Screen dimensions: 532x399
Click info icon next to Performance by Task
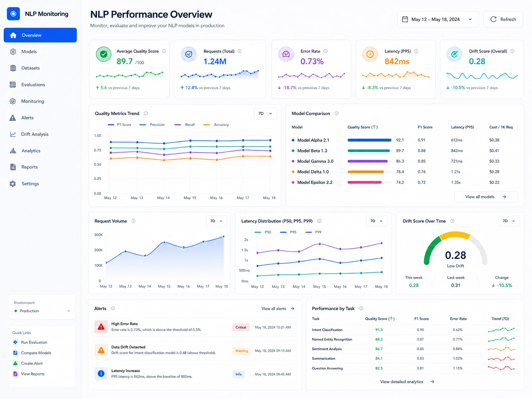click(361, 309)
